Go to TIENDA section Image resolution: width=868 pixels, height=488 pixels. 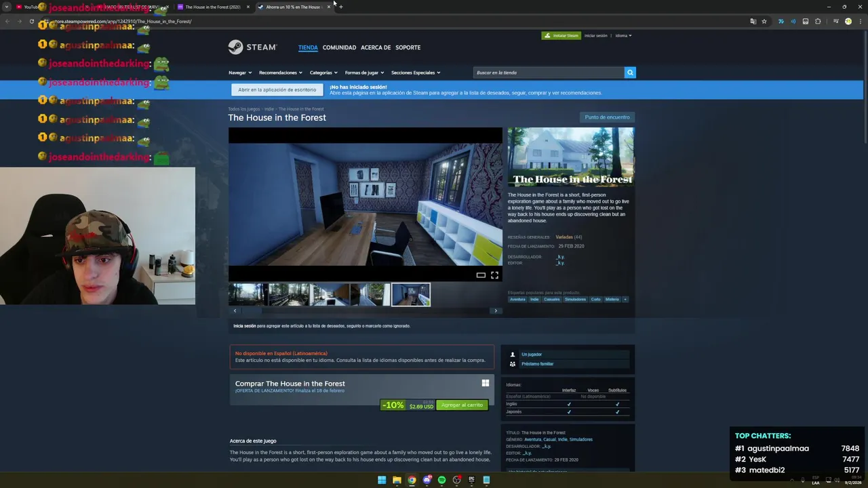(308, 47)
